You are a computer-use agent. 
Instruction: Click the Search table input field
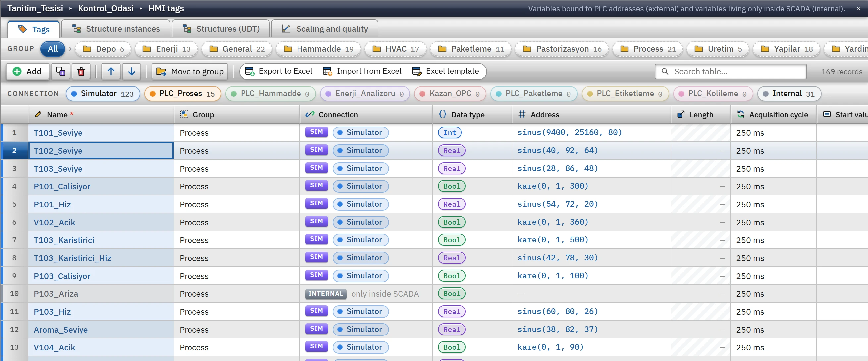(731, 72)
